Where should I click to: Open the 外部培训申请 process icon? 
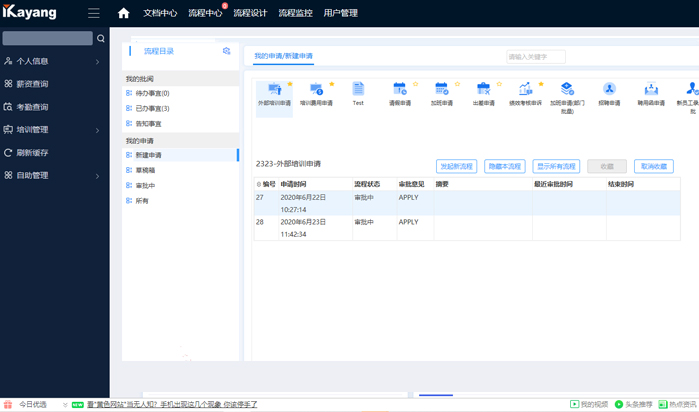pos(274,94)
